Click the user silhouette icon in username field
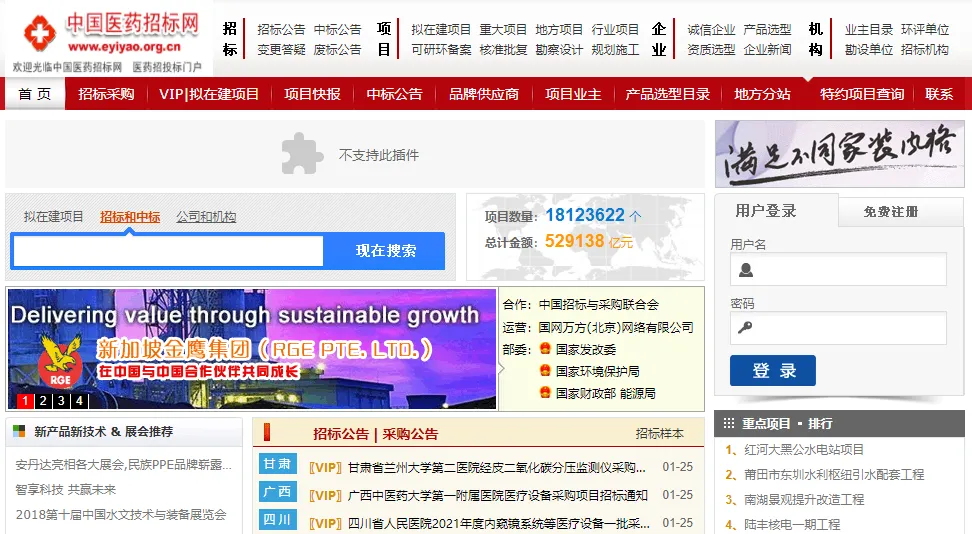This screenshot has width=972, height=534. pyautogui.click(x=746, y=269)
